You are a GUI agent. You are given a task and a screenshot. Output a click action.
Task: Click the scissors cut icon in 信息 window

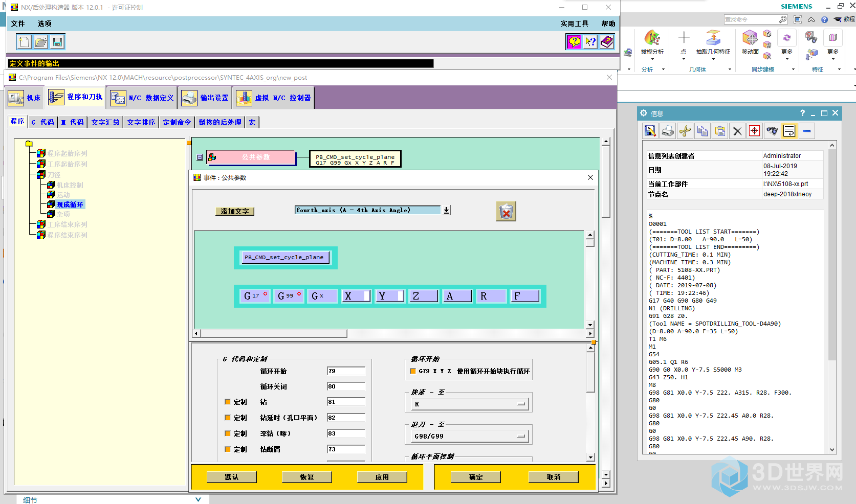coord(685,131)
